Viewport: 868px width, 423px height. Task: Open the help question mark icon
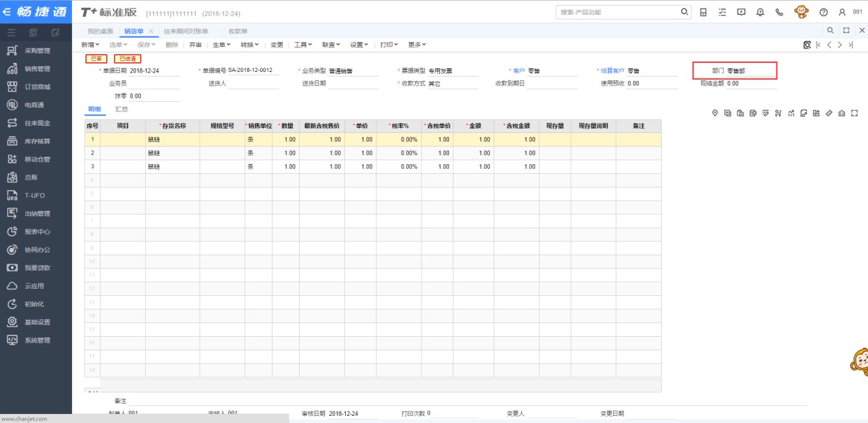tap(824, 12)
